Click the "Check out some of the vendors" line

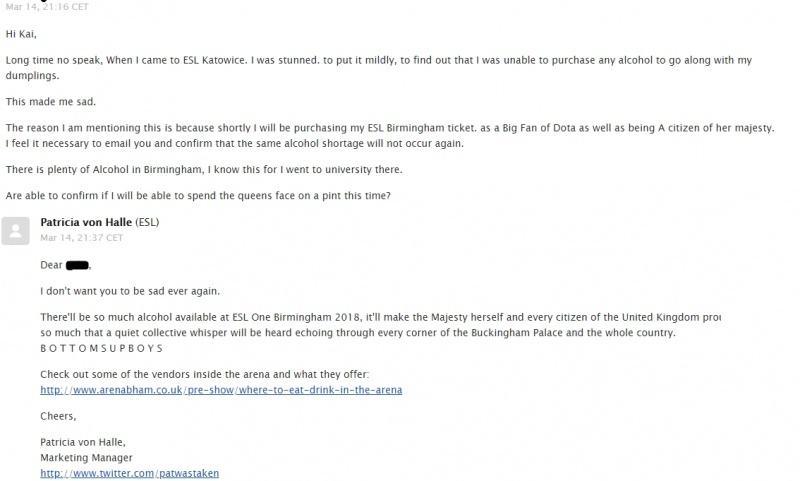tap(205, 374)
